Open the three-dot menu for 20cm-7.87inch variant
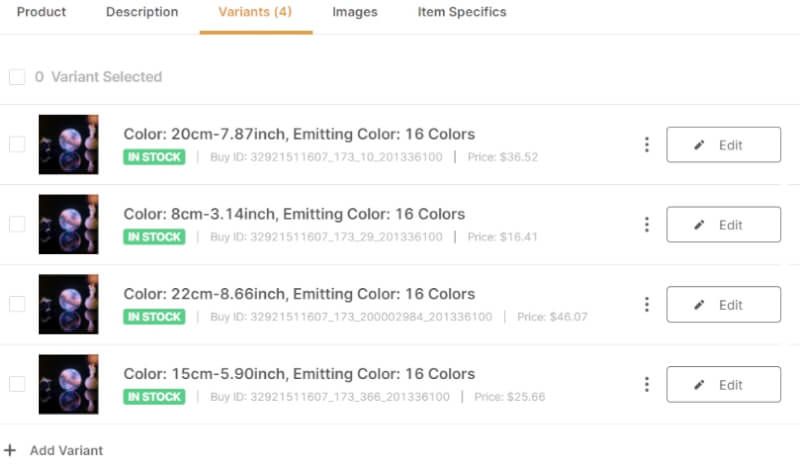 (x=646, y=144)
